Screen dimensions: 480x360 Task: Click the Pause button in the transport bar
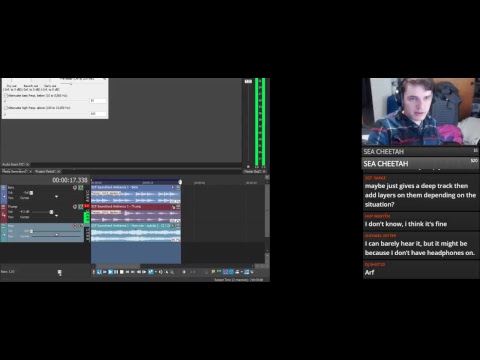(116, 272)
